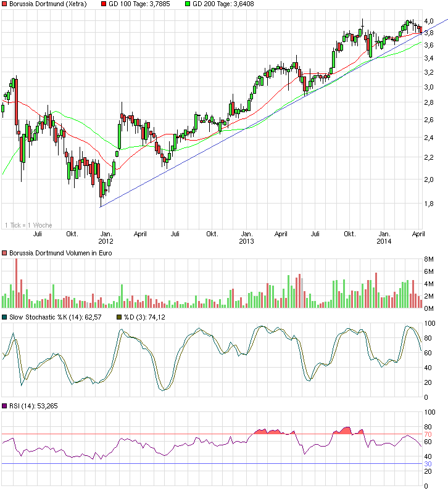Select the 'GD 200 Tage: 3,6408' label
Viewport: 448px width, 491px height.
click(223, 4)
